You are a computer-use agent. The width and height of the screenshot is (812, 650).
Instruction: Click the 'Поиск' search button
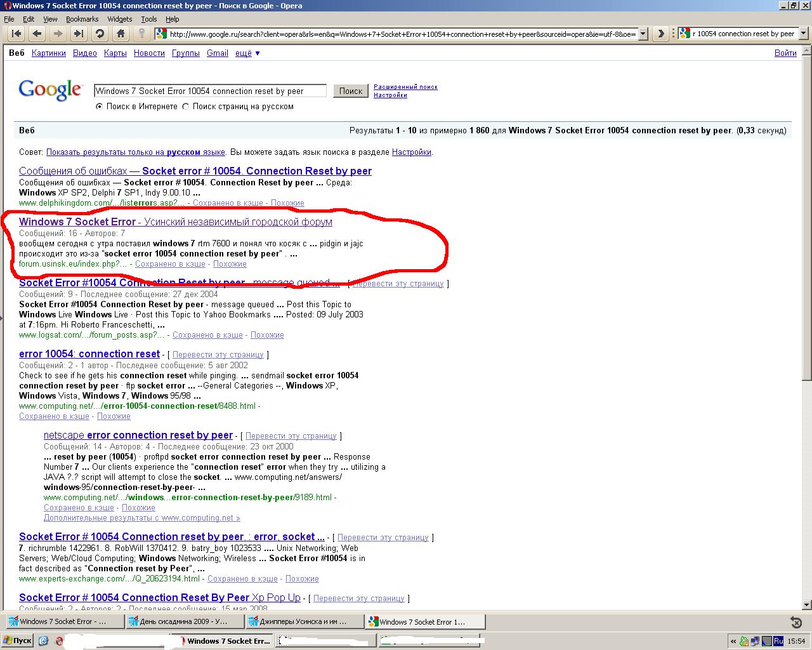(x=350, y=91)
